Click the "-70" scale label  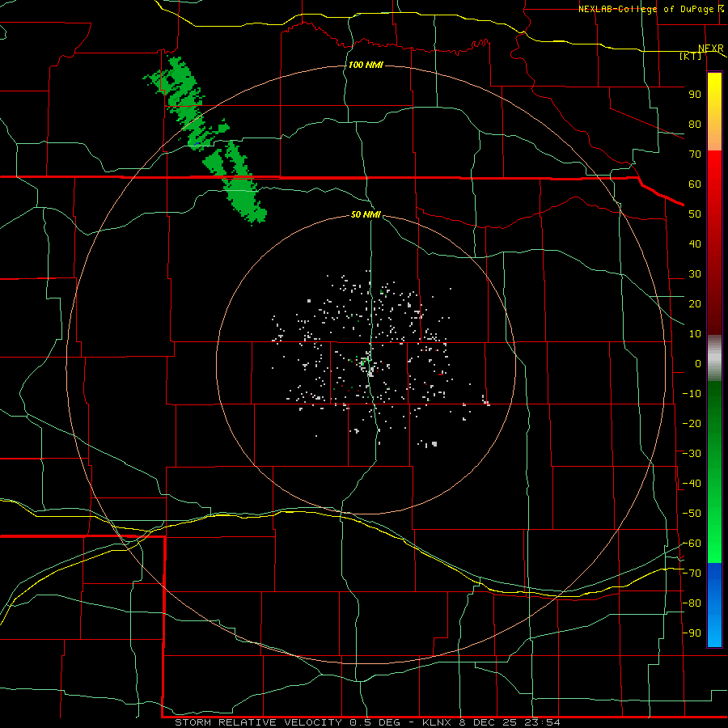[x=692, y=574]
